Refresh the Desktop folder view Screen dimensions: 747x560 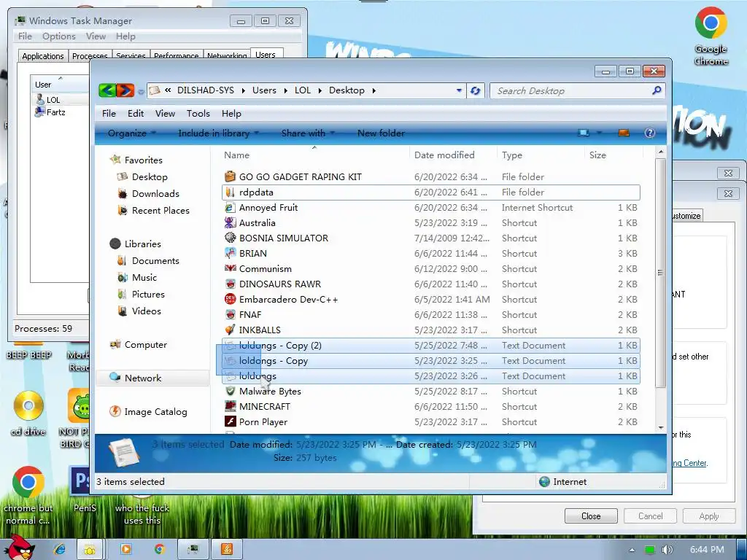(x=475, y=90)
